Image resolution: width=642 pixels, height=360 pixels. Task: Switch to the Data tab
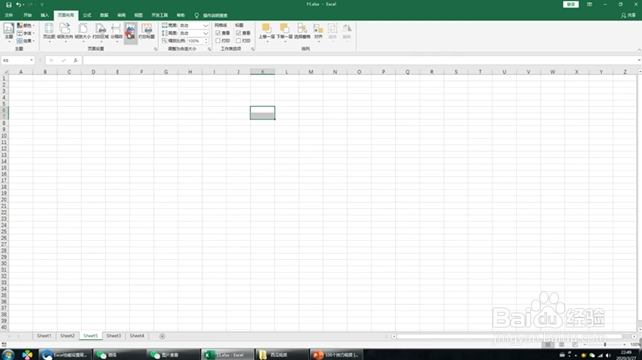[x=104, y=15]
